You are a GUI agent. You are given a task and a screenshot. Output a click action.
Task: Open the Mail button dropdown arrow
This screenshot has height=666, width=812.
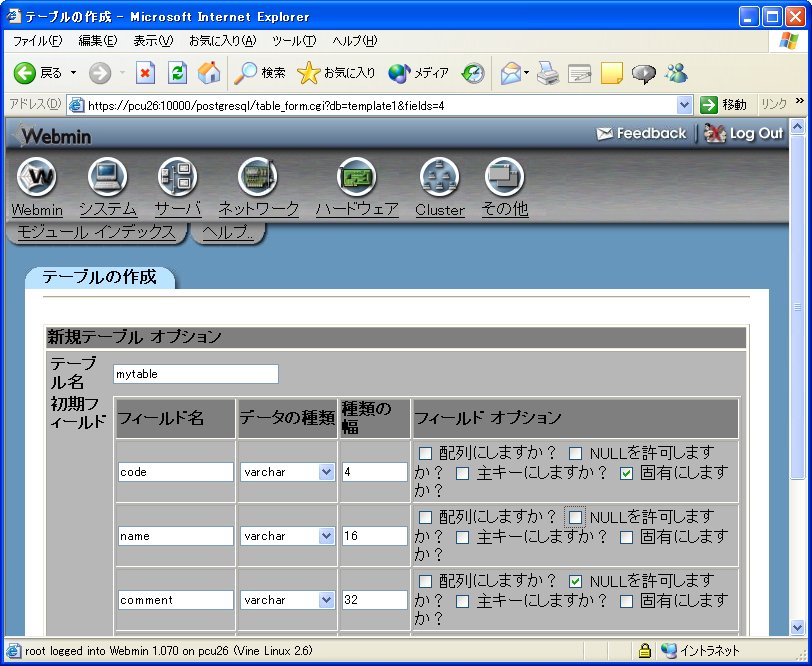[526, 73]
